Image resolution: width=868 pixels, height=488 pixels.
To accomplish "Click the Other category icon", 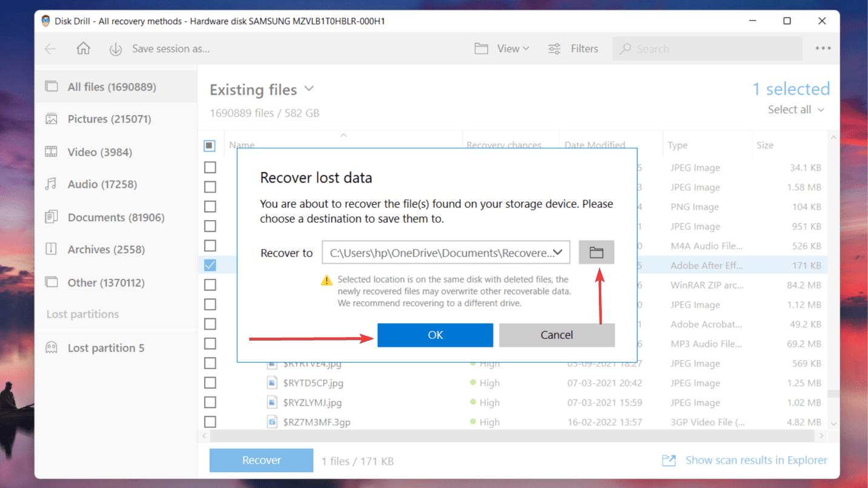I will pyautogui.click(x=52, y=282).
